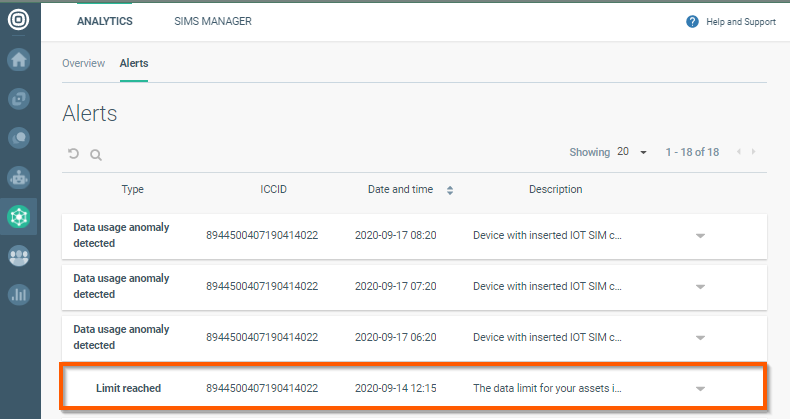Viewport: 790px width, 419px height.
Task: Open the bar chart reports sidebar icon
Action: [x=19, y=295]
